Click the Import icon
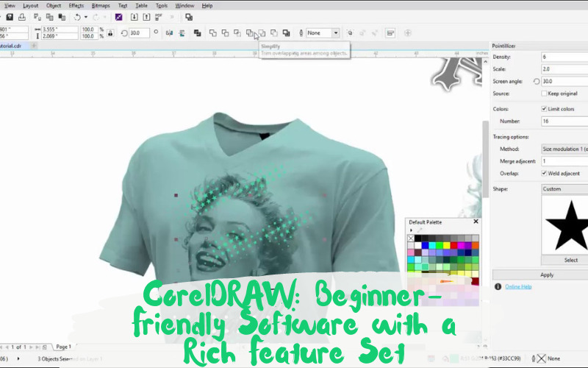This screenshot has height=368, width=588. click(x=135, y=17)
